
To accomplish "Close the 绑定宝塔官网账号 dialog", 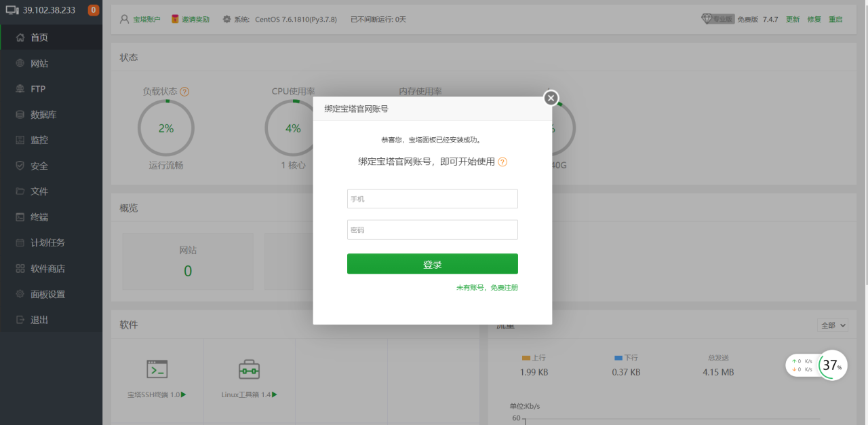I will point(551,98).
